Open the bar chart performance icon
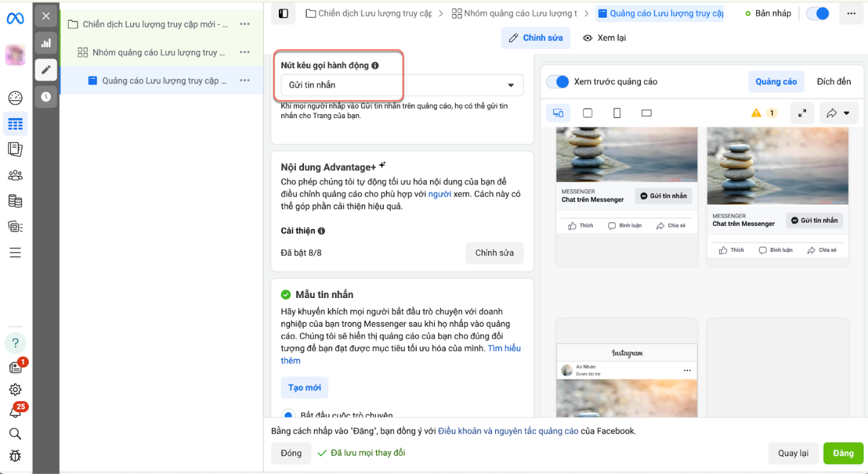The height and width of the screenshot is (474, 868). [46, 43]
